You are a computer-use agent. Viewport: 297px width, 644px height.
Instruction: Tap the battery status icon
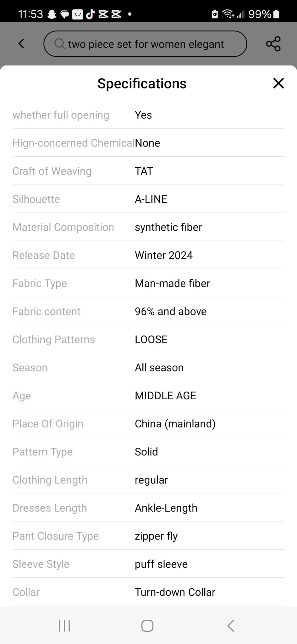pos(276,14)
